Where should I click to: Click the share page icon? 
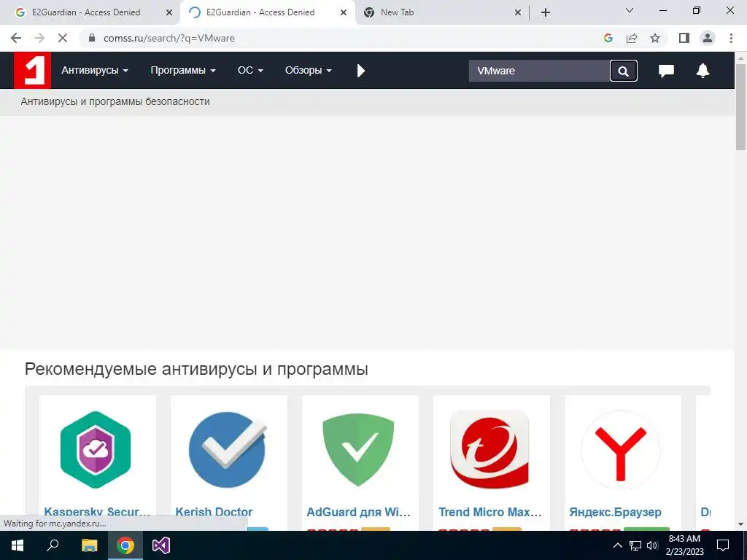click(x=632, y=38)
